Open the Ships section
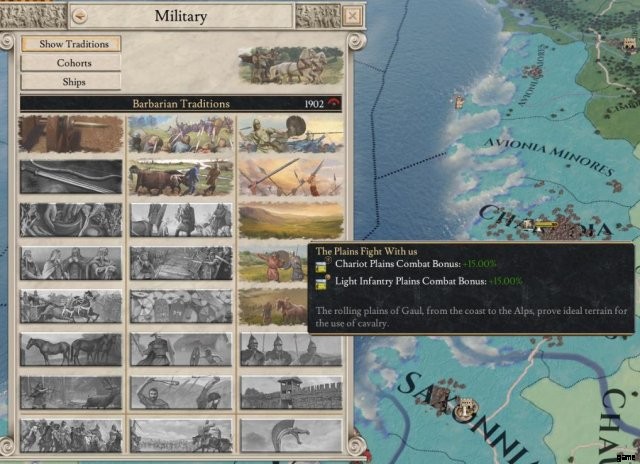Image resolution: width=640 pixels, height=464 pixels. (x=71, y=82)
